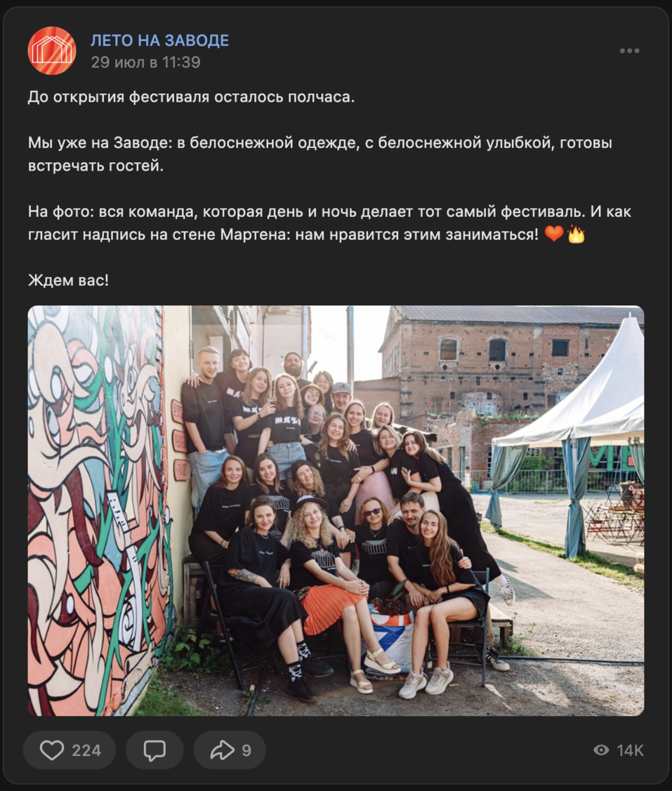Select the line "До открытия фестиваля осталось полчаса"
Viewport: 672px width, 791px height.
coord(192,97)
